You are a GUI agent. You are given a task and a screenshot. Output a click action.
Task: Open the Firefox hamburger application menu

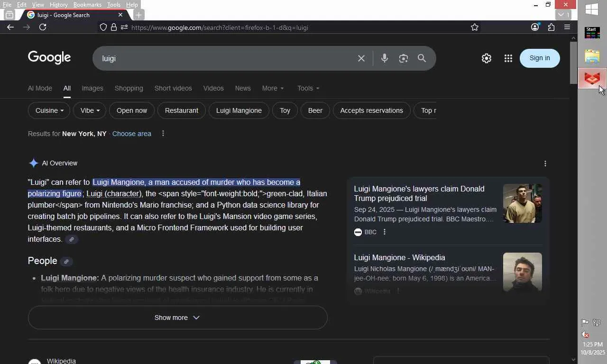click(567, 27)
